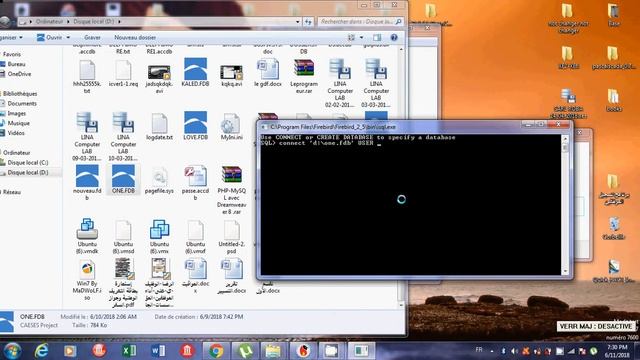
Task: Select the LINA Computer LAB 09-03 backup file
Action: point(87,136)
